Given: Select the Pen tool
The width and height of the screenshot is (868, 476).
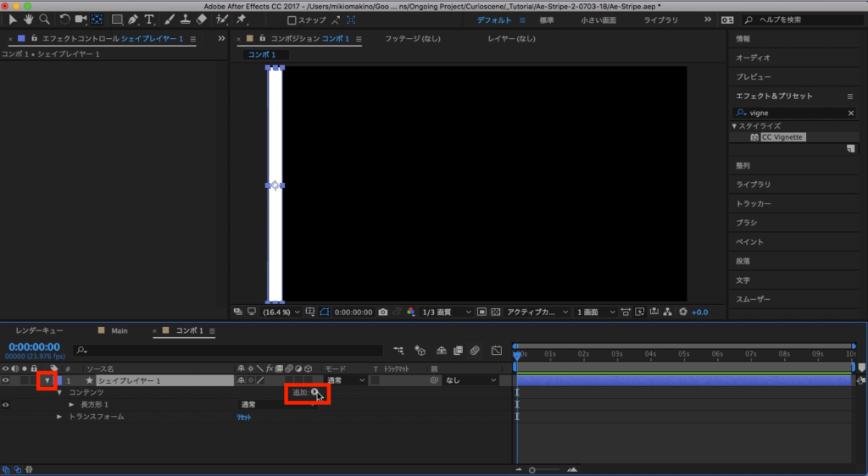Looking at the screenshot, I should (134, 19).
